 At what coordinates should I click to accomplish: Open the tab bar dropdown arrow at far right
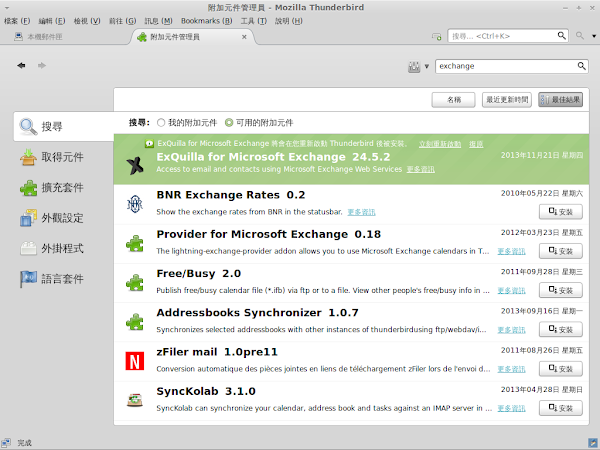click(x=594, y=36)
